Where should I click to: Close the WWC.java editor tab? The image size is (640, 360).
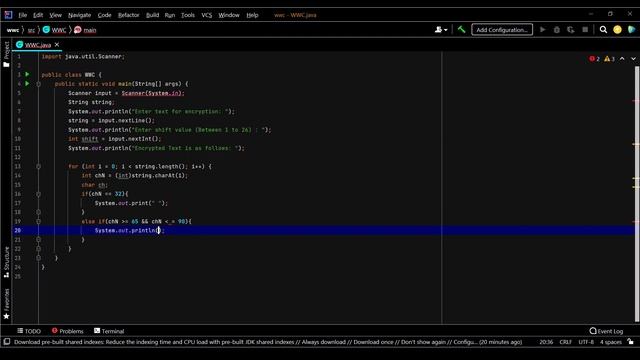tap(57, 44)
